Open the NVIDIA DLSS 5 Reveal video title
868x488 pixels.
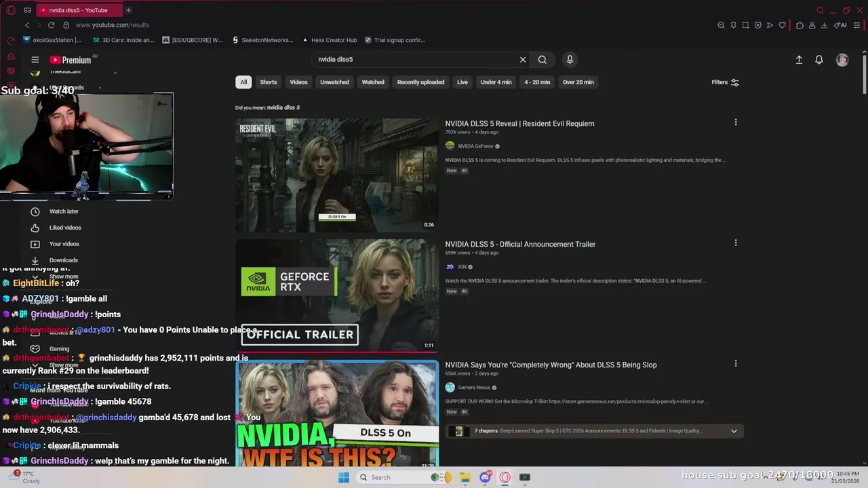click(x=519, y=123)
